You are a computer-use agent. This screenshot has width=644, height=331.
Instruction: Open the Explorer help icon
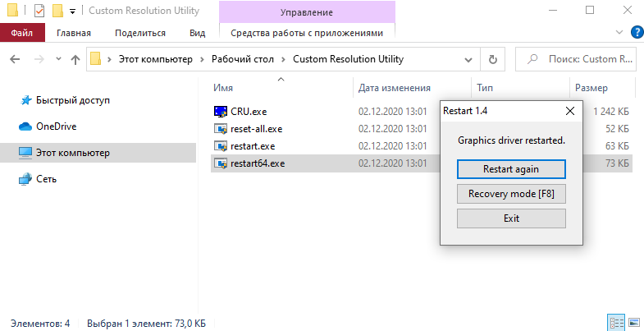[637, 32]
